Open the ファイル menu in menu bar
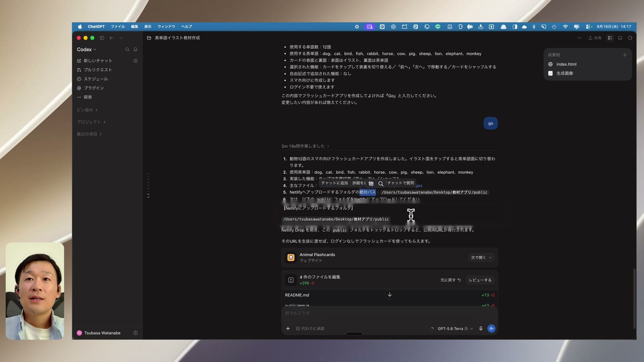Image resolution: width=644 pixels, height=362 pixels. [118, 27]
